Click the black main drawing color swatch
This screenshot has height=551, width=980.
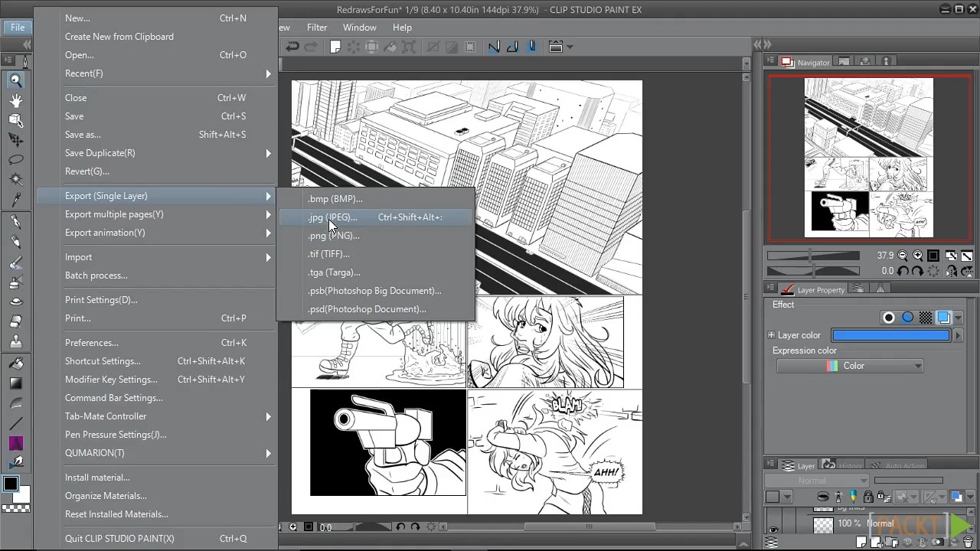tap(10, 484)
